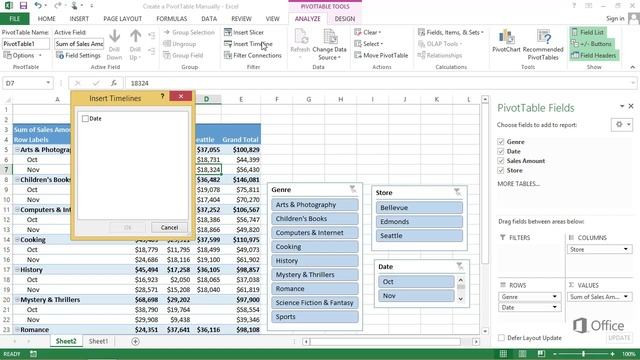Click the Date slicer scroll down arrow
This screenshot has width=640, height=360.
(x=461, y=299)
